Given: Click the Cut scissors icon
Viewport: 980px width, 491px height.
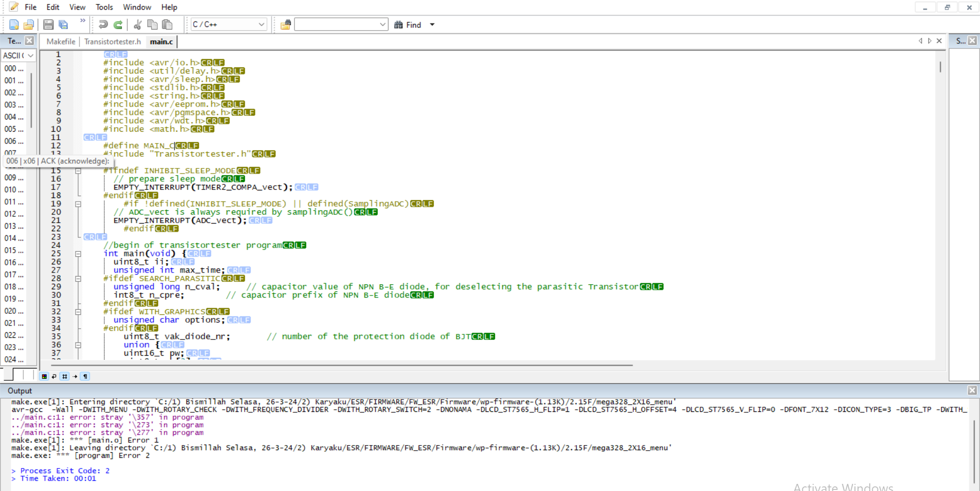Looking at the screenshot, I should (137, 24).
